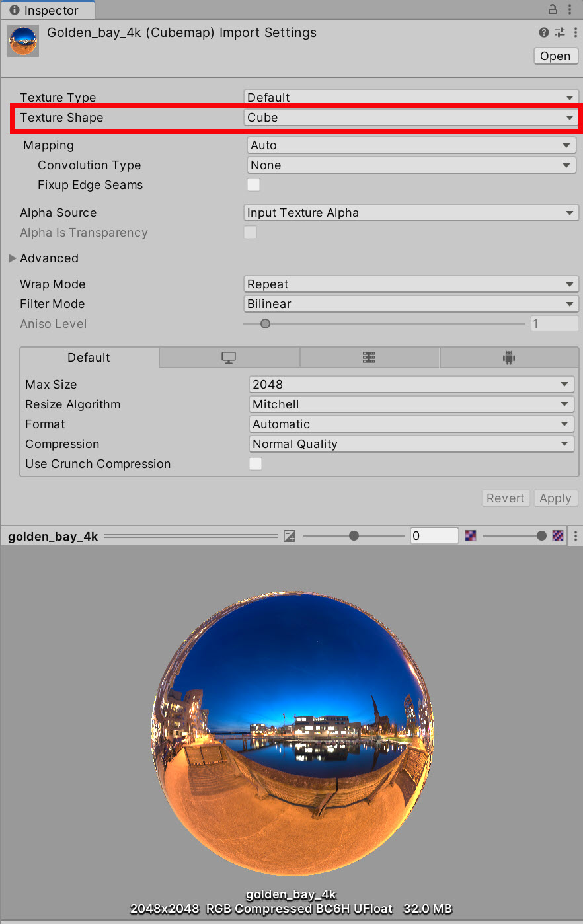Screen dimensions: 583x924
Task: Select the Inspector tab
Action: click(x=48, y=10)
